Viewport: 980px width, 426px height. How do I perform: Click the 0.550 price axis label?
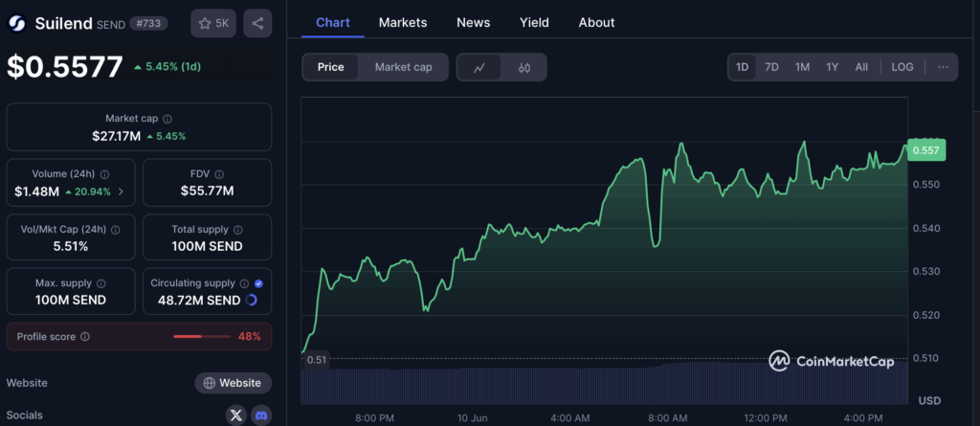926,185
